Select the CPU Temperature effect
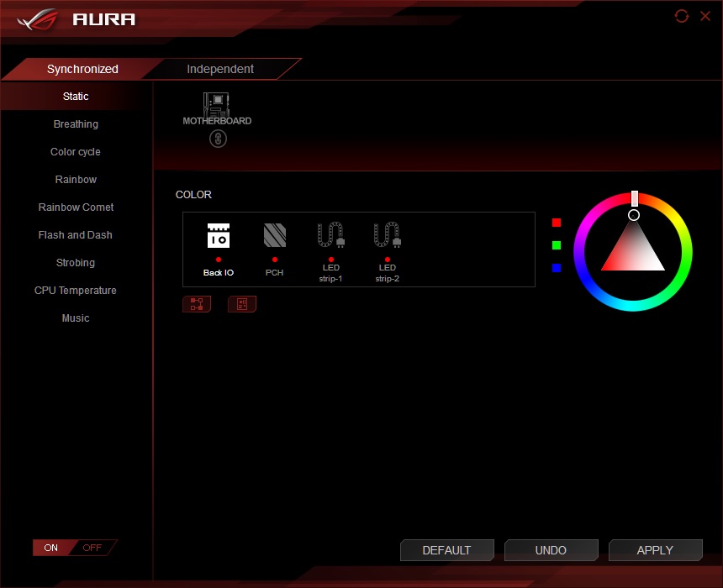 click(x=76, y=291)
